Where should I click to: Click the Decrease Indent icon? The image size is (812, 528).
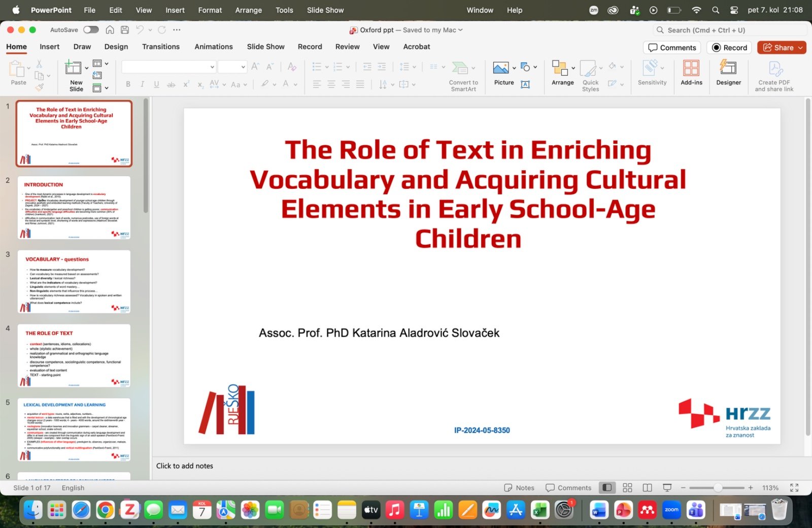click(x=367, y=67)
